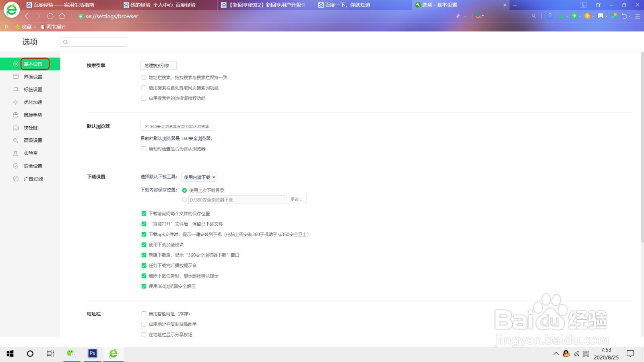Click 将360安全浏览器设置为默认浏览器 button
The width and height of the screenshot is (644, 362).
(x=177, y=126)
